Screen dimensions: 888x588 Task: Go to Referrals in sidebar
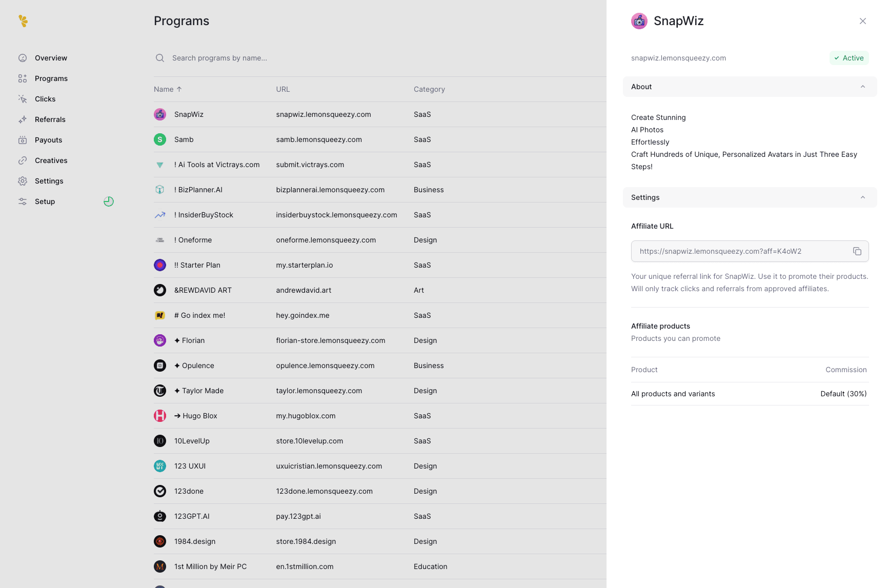point(50,119)
